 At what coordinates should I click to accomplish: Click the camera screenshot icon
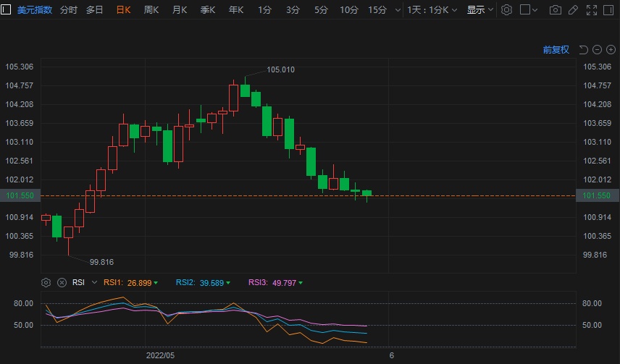coord(556,10)
